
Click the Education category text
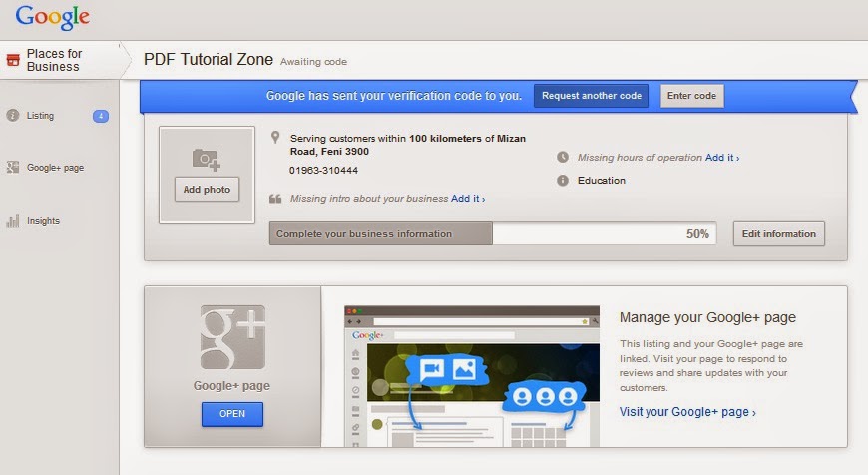point(602,180)
